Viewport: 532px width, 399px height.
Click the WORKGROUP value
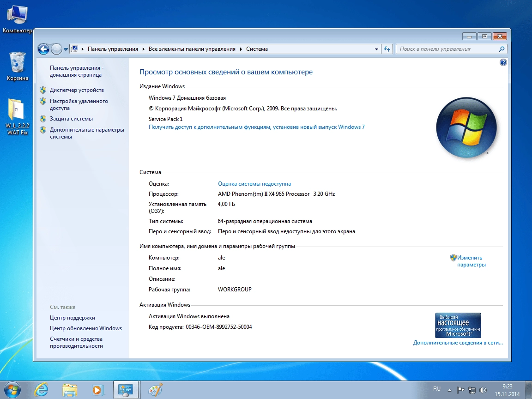tap(235, 290)
